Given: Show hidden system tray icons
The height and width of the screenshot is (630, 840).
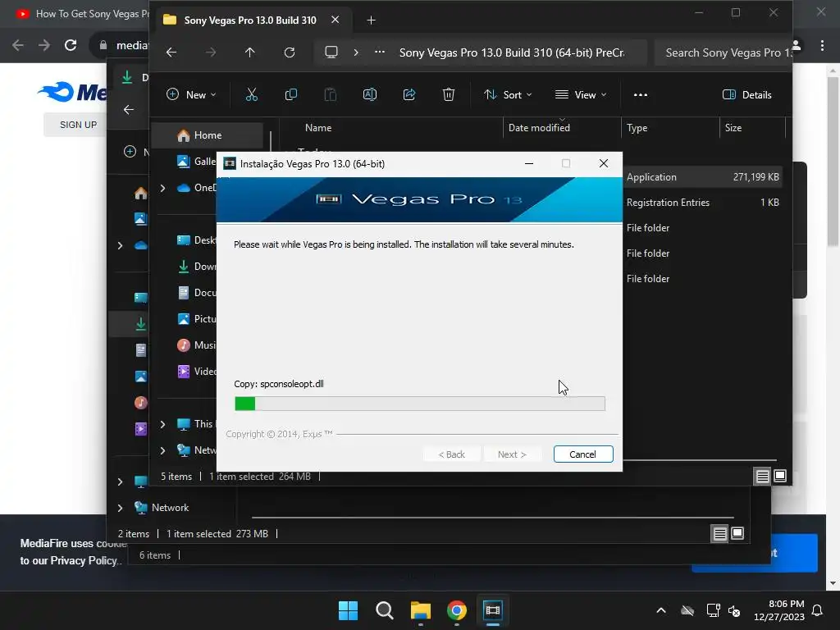Looking at the screenshot, I should 661,610.
